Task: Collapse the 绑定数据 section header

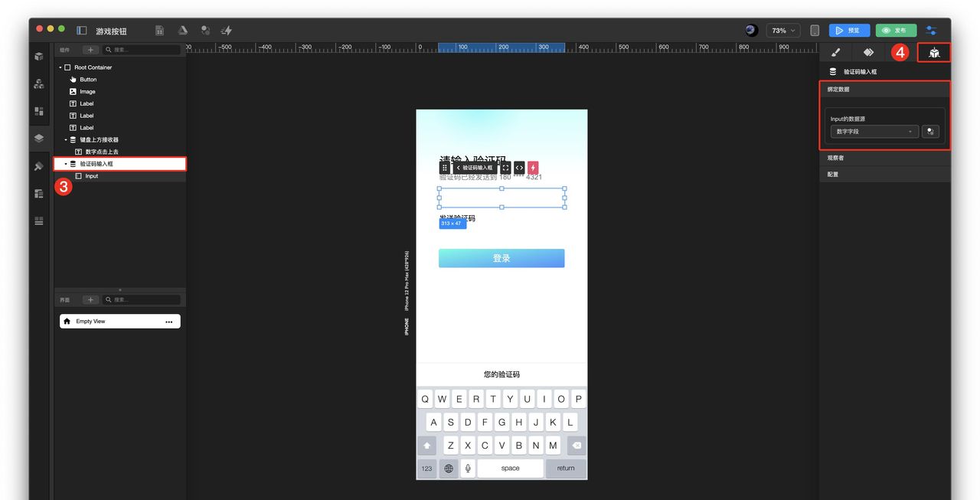Action: tap(885, 90)
